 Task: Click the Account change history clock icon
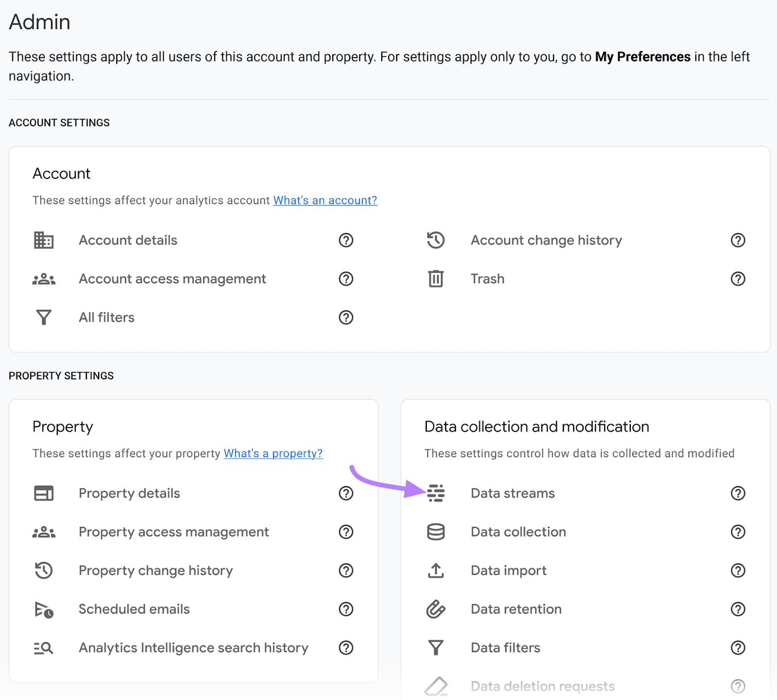436,240
